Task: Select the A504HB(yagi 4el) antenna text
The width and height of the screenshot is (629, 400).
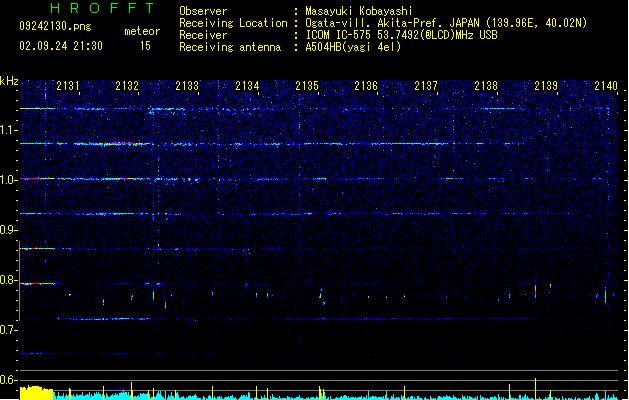Action: coord(353,47)
